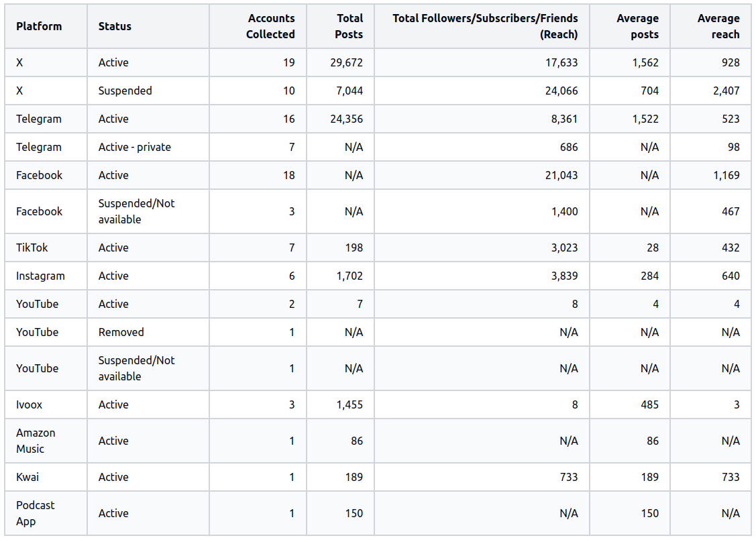
Task: Select the "Removed" status cell
Action: click(121, 332)
